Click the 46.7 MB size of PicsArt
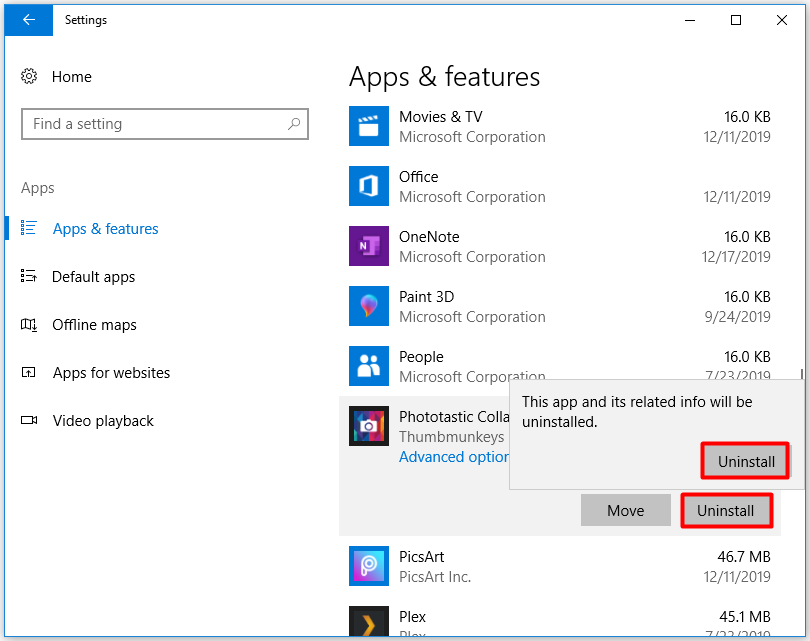 coord(744,557)
